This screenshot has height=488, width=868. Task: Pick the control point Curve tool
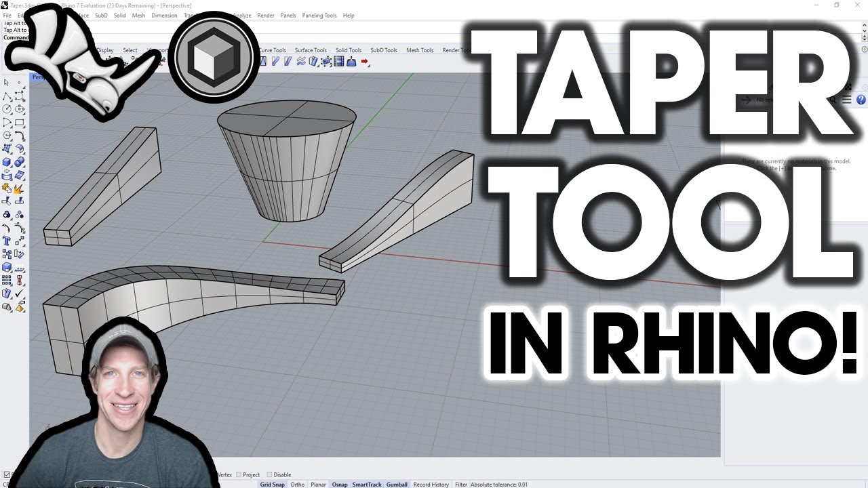[x=20, y=96]
